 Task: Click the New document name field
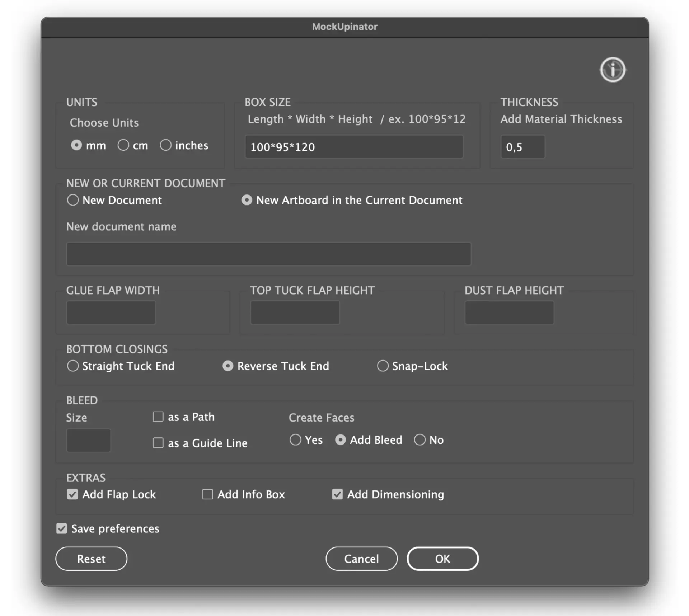pos(268,254)
